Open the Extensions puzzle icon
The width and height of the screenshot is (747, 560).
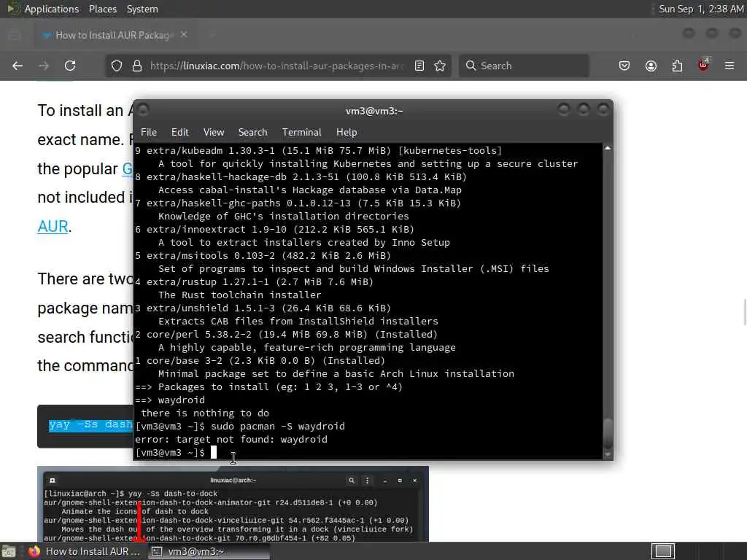pos(677,66)
